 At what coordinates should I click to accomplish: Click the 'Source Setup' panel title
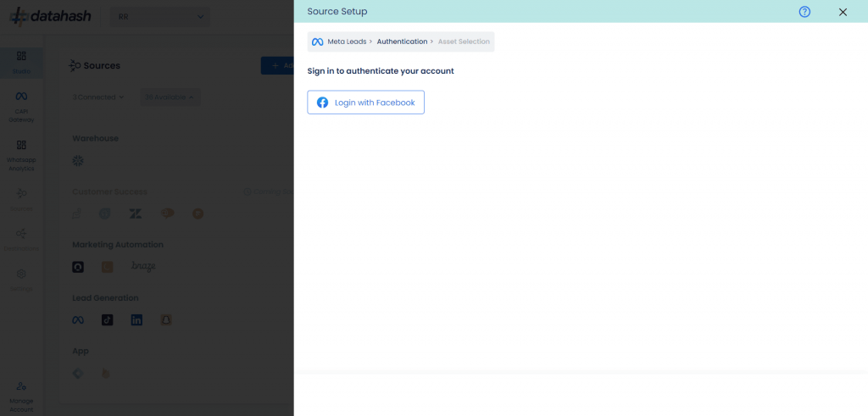[x=337, y=11]
